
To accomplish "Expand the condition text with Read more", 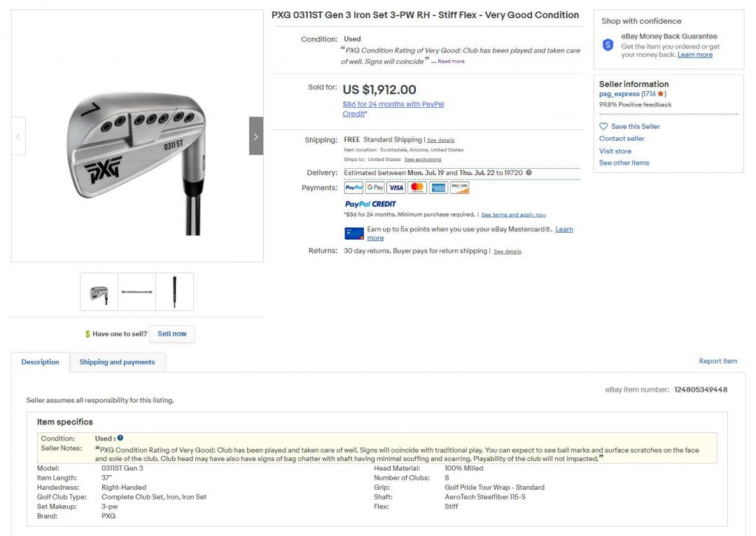I will [x=451, y=62].
